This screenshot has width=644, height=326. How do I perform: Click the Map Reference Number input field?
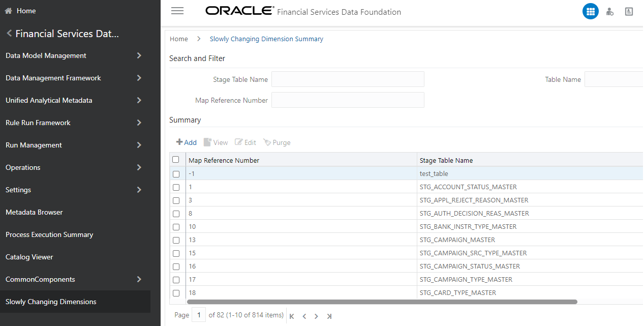point(348,100)
